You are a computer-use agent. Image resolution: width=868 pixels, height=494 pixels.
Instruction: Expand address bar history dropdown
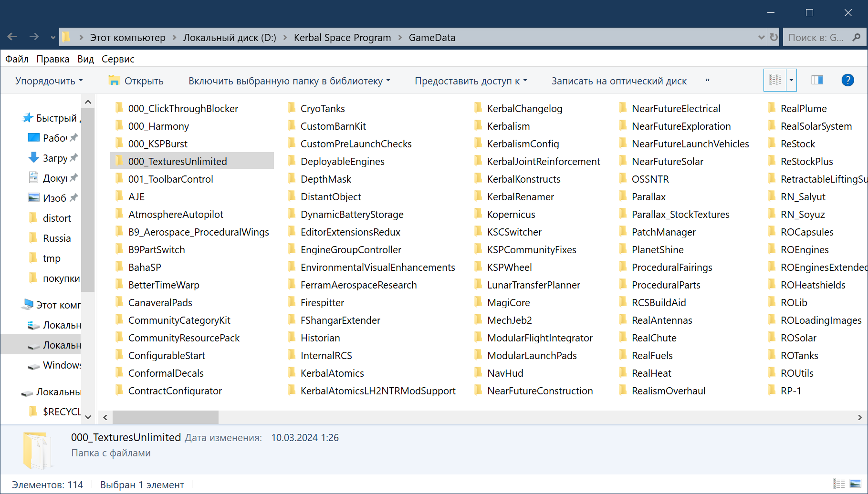[761, 37]
